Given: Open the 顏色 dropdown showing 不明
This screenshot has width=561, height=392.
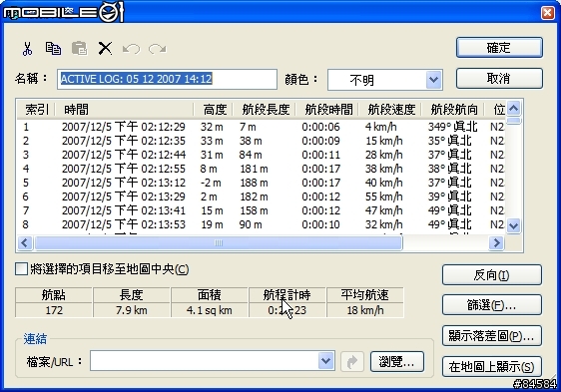Looking at the screenshot, I should (x=433, y=80).
